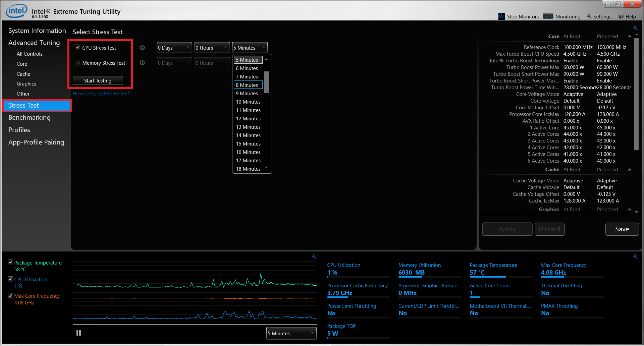Screen dimensions: 644x346
Task: Select 6 Minutes in the dropdown list
Action: (x=248, y=68)
